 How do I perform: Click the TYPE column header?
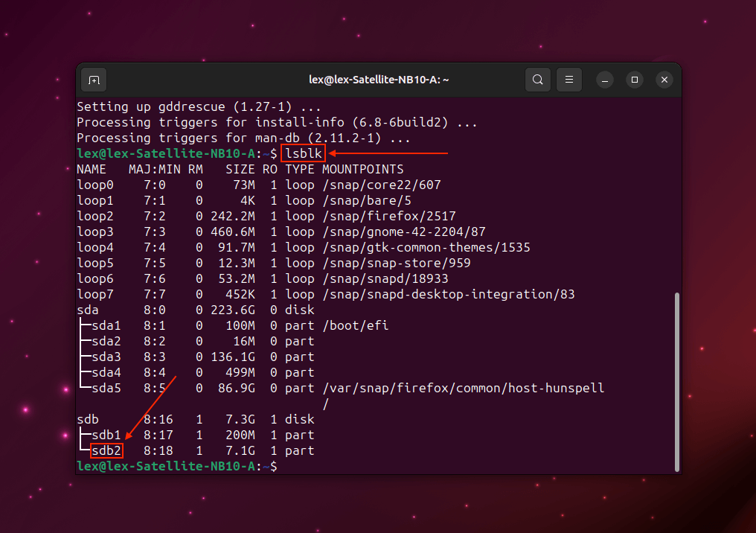point(299,169)
